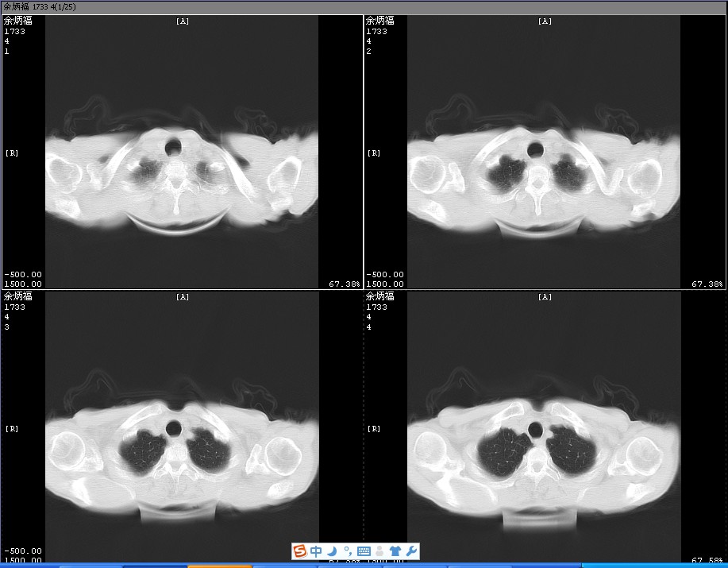Click the '67.38%' zoom value in slice 2 panel
Image resolution: width=728 pixels, height=568 pixels.
(x=707, y=284)
